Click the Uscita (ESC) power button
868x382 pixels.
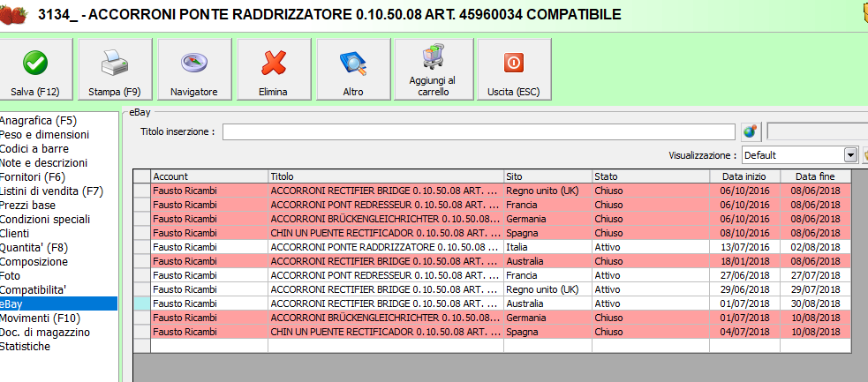pos(514,70)
